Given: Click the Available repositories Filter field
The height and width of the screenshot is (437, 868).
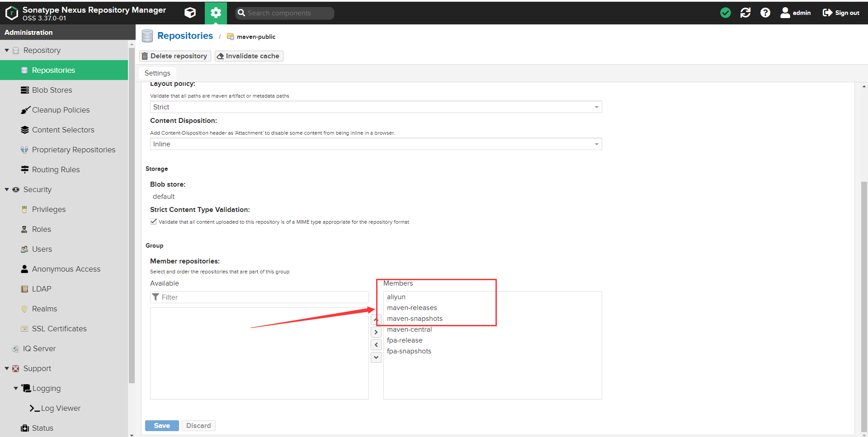Looking at the screenshot, I should (259, 297).
